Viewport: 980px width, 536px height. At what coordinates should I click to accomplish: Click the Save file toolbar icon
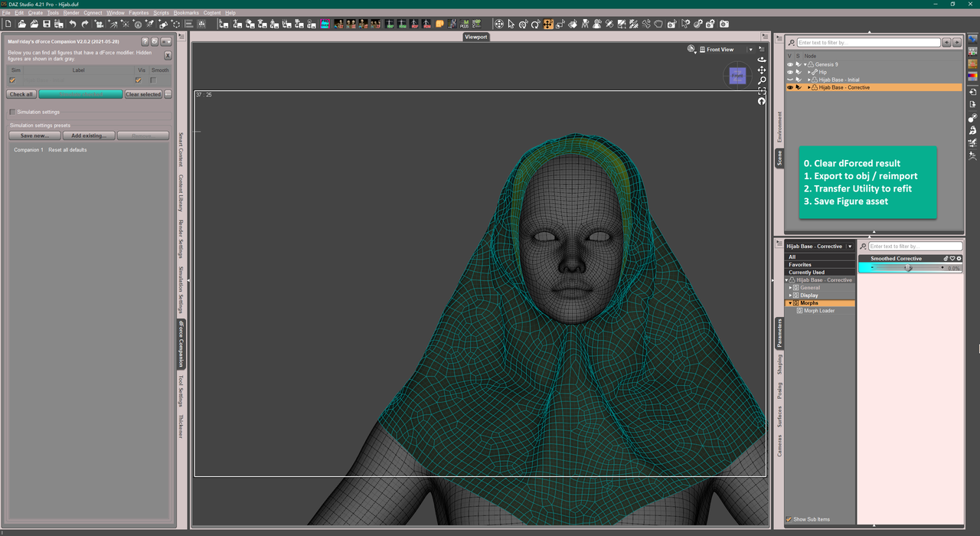tap(46, 25)
